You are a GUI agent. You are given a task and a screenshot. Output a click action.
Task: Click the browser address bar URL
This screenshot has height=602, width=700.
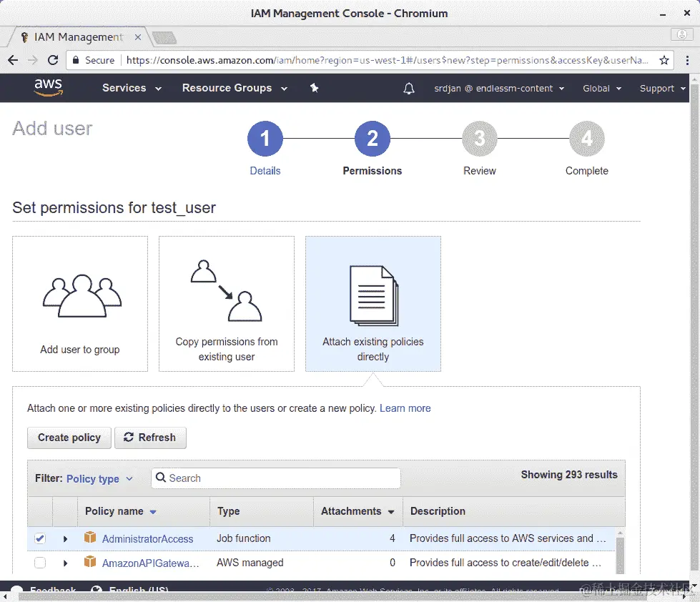(x=387, y=60)
